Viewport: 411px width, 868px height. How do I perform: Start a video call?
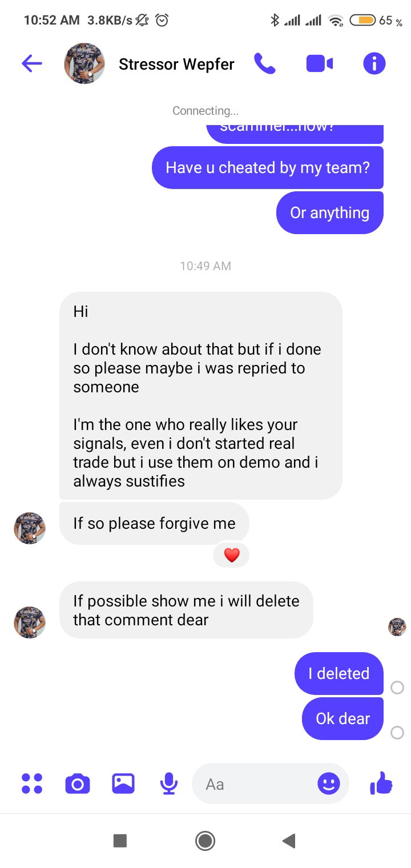[320, 63]
